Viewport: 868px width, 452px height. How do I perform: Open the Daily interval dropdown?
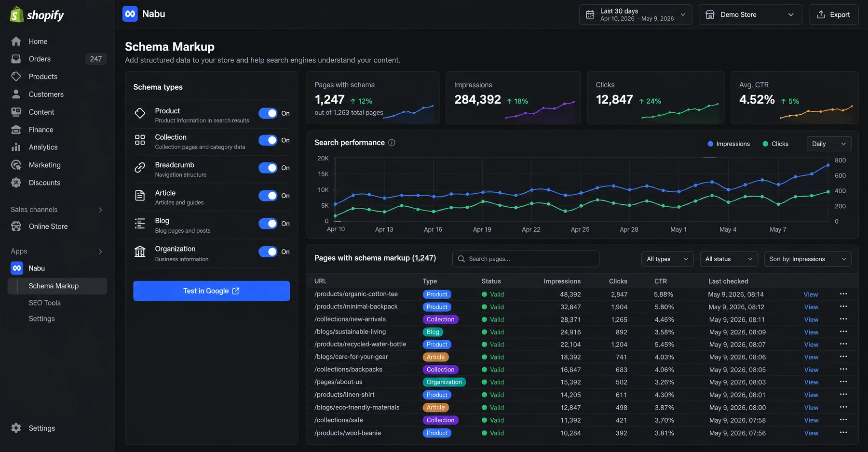(829, 144)
